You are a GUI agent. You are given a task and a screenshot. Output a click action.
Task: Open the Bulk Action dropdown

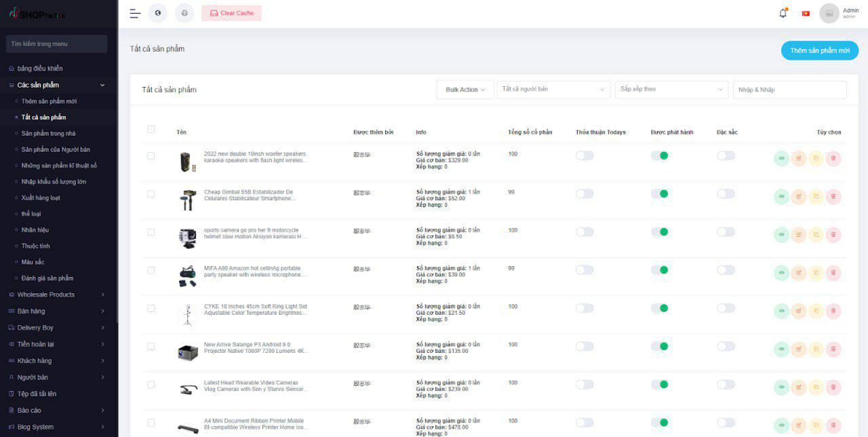[465, 90]
